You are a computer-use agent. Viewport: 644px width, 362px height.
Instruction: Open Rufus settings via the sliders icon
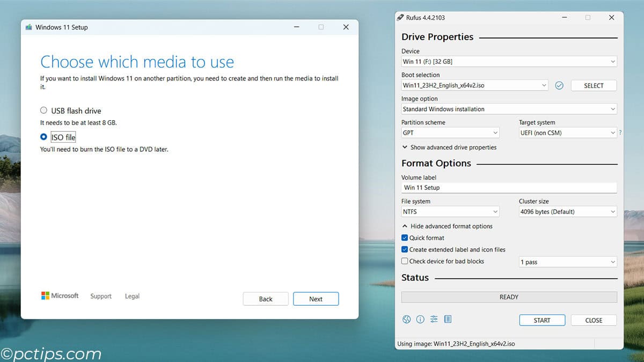[434, 319]
